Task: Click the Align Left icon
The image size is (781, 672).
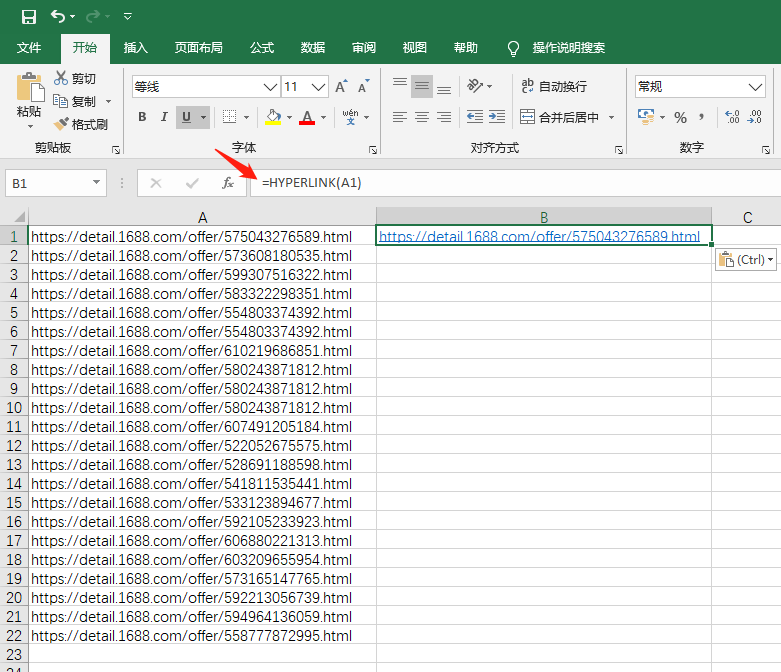Action: tap(400, 117)
